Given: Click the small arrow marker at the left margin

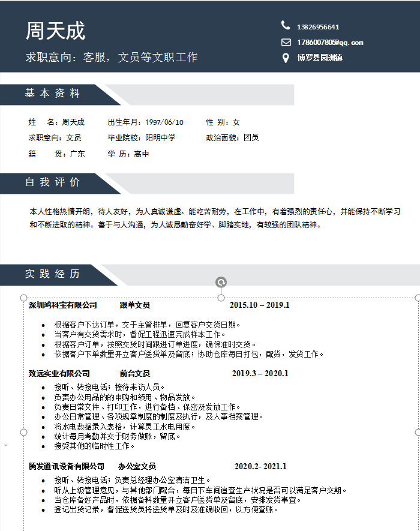Looking at the screenshot, I should tap(6, 445).
